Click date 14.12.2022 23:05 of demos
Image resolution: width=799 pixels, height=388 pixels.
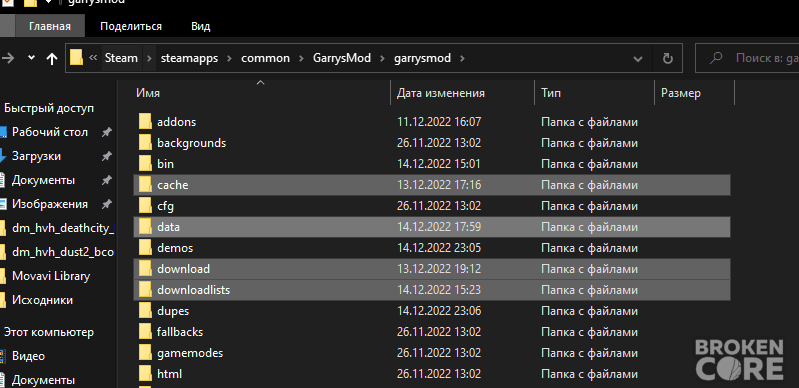click(x=439, y=248)
